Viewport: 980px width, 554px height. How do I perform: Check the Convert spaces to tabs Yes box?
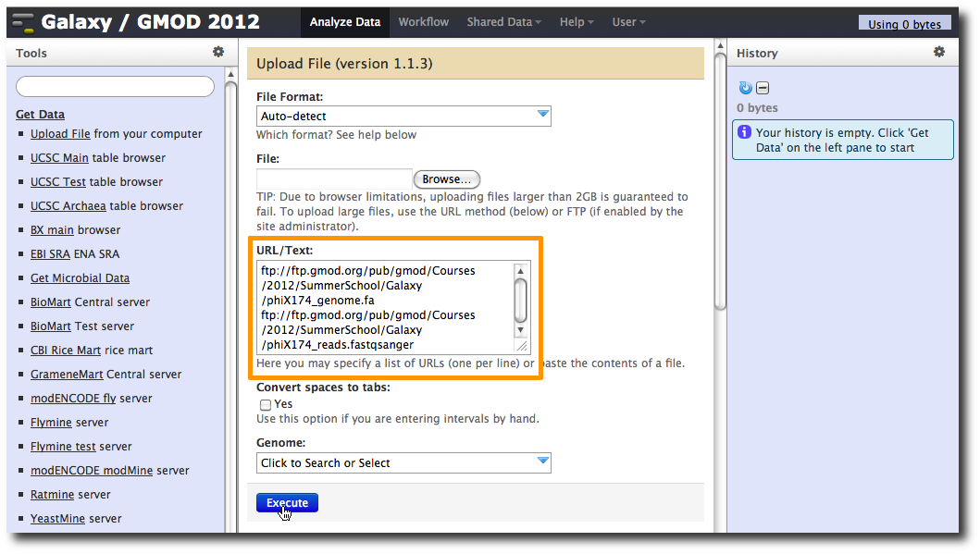(x=266, y=405)
